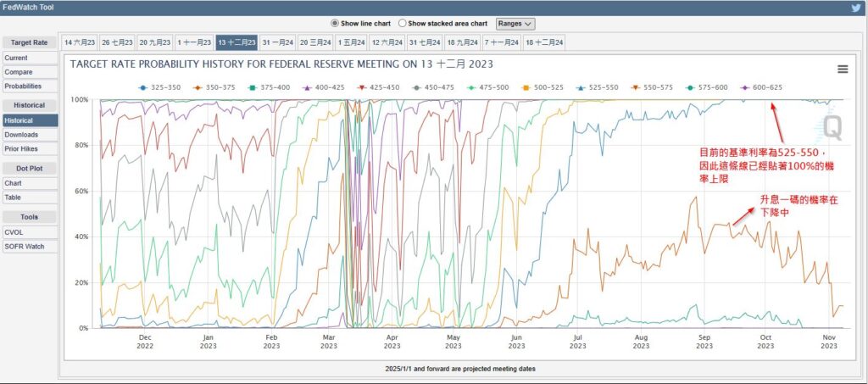Switch to the 20 九月23 meeting tab
Viewport: 868px width, 384px height.
[x=155, y=42]
